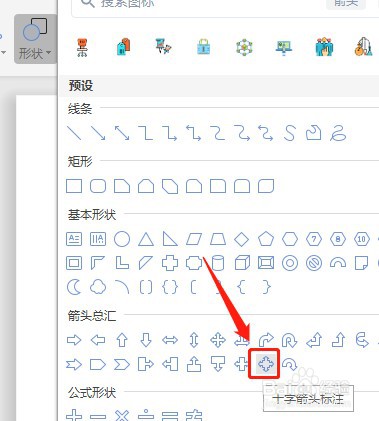This screenshot has width=379, height=421.
Task: Select the heptagon shape labeled 7
Action: (x=314, y=239)
